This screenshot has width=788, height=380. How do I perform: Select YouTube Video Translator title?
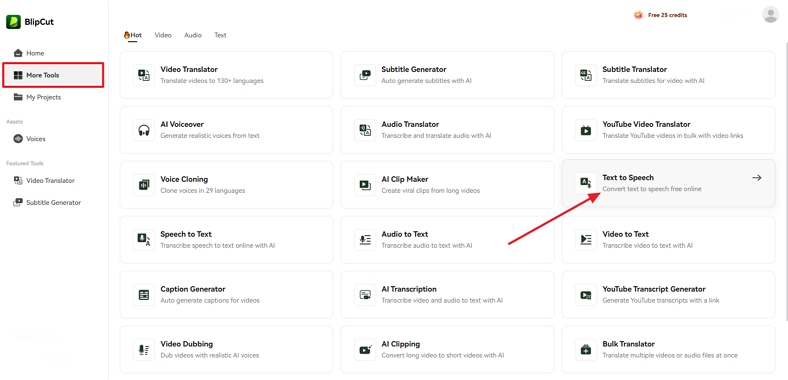click(646, 124)
